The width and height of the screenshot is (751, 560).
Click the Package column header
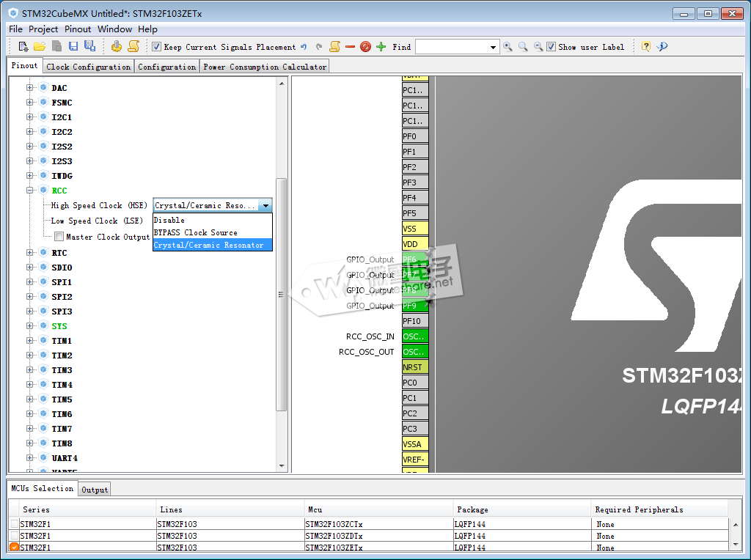(521, 509)
